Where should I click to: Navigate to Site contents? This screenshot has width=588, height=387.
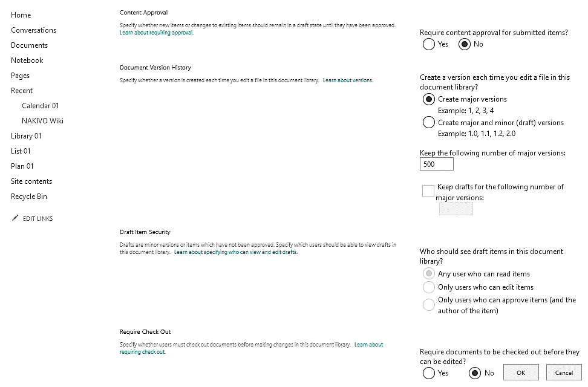tap(31, 181)
